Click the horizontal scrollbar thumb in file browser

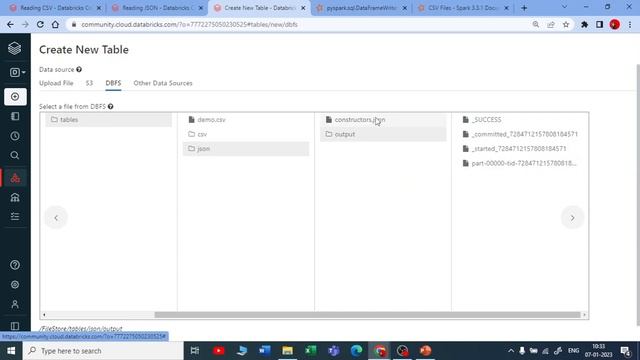(367, 315)
